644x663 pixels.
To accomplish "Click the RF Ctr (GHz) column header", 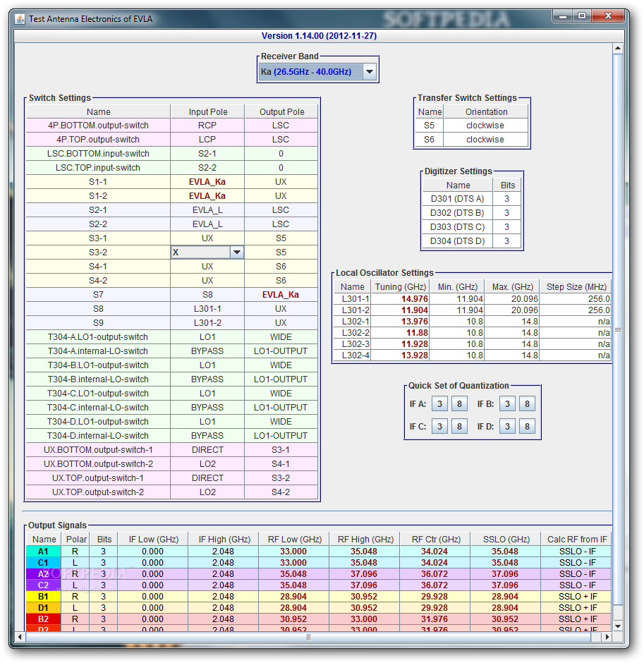I will click(435, 539).
